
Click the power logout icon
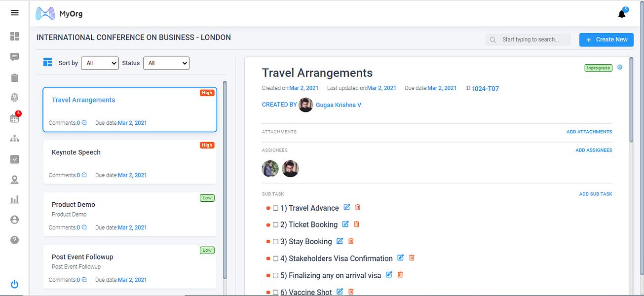pyautogui.click(x=14, y=284)
